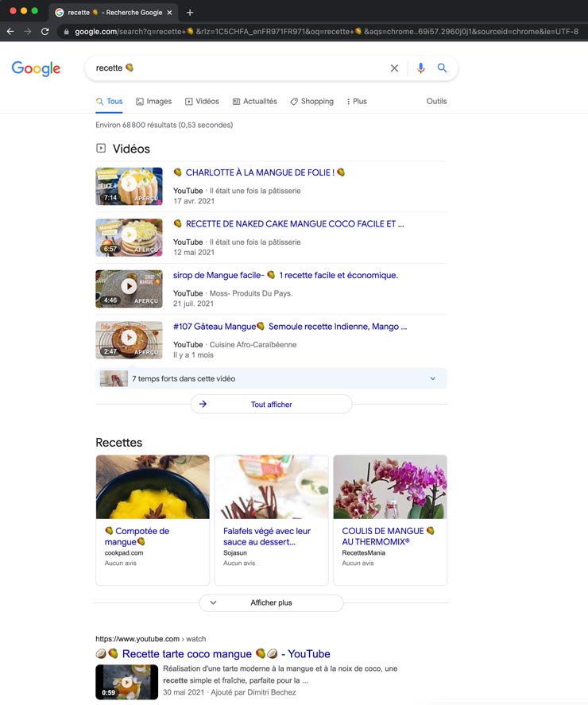Switch to the Images results tab
The width and height of the screenshot is (588, 705).
pos(153,101)
